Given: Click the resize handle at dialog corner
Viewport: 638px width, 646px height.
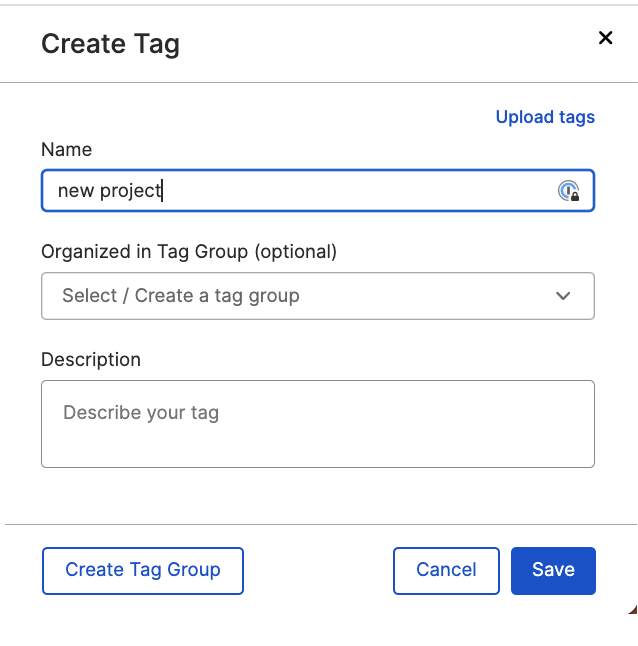Looking at the screenshot, I should [633, 609].
